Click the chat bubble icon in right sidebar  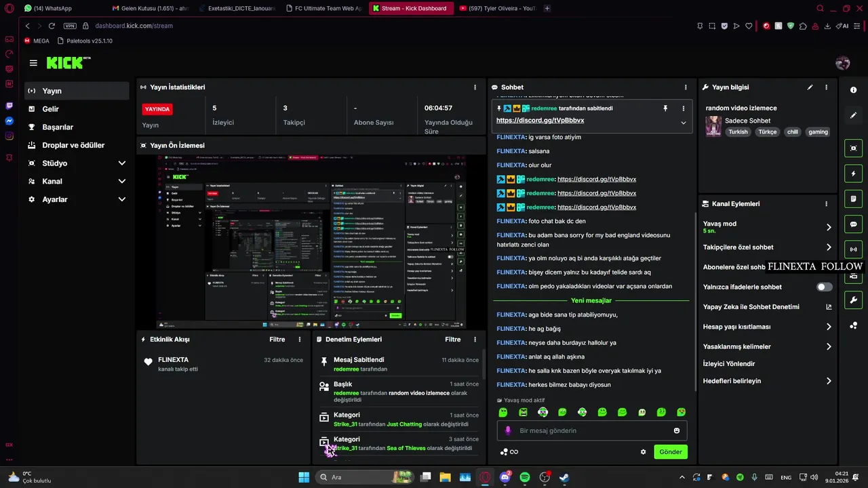pos(853,224)
